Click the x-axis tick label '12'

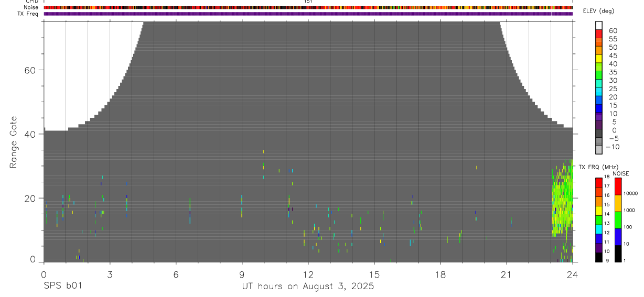pyautogui.click(x=308, y=275)
